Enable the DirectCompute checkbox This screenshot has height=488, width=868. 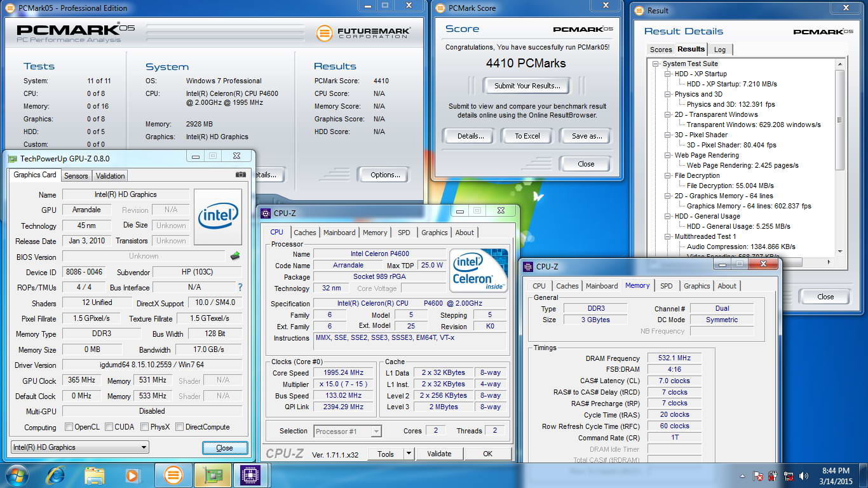tap(180, 427)
